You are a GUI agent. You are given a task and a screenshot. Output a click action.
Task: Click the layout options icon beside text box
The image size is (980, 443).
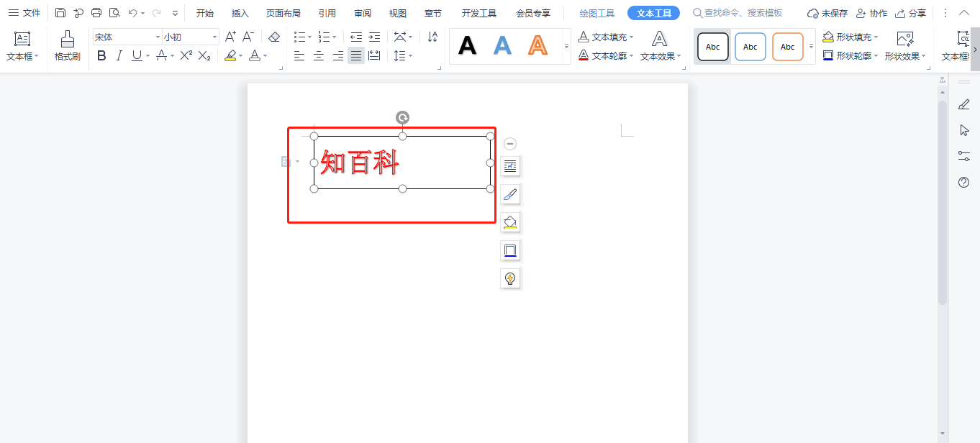(x=510, y=166)
